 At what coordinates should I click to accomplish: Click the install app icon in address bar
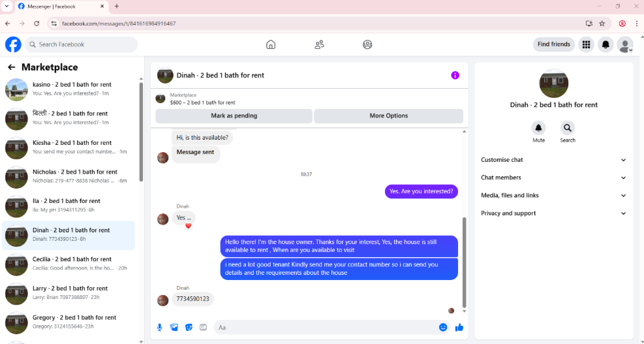(x=589, y=23)
